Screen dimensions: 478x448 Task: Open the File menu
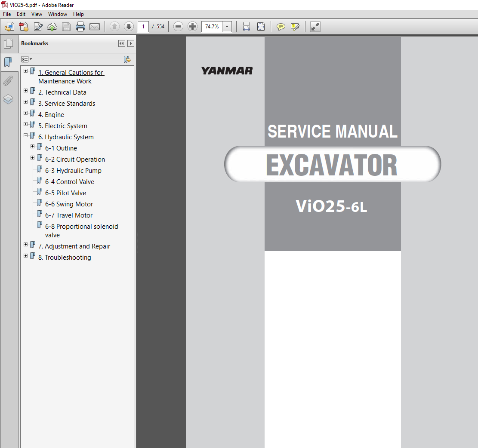point(7,14)
